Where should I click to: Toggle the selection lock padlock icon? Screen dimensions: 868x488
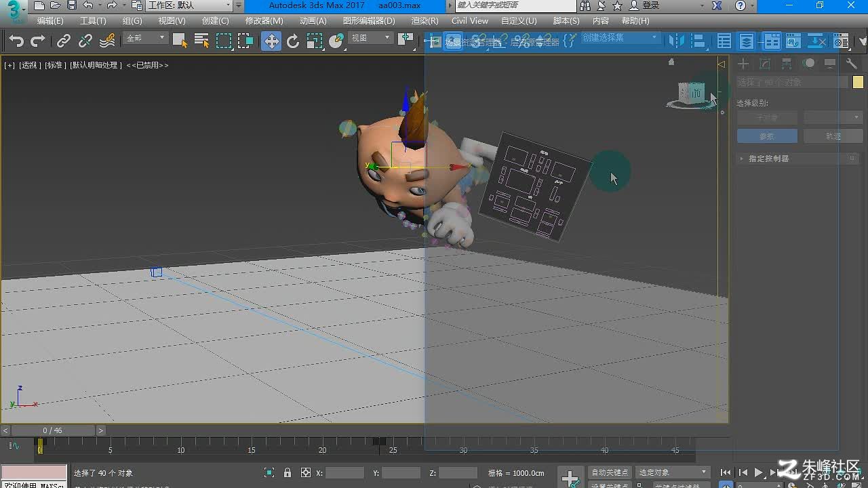point(288,472)
